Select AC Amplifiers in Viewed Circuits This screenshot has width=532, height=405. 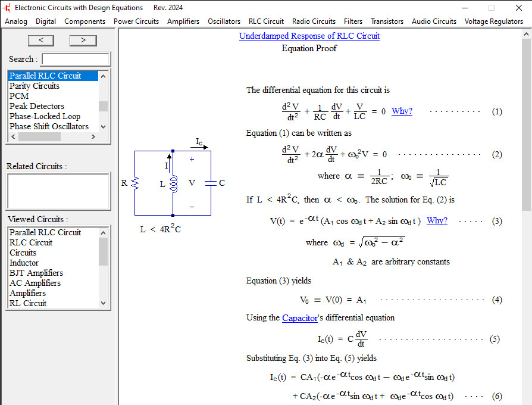pyautogui.click(x=53, y=283)
